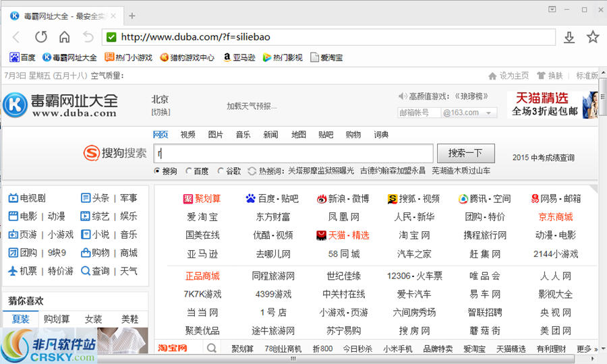This screenshot has width=607, height=364.
Task: Expand 更多 in the Taobao bar
Action: point(587,348)
